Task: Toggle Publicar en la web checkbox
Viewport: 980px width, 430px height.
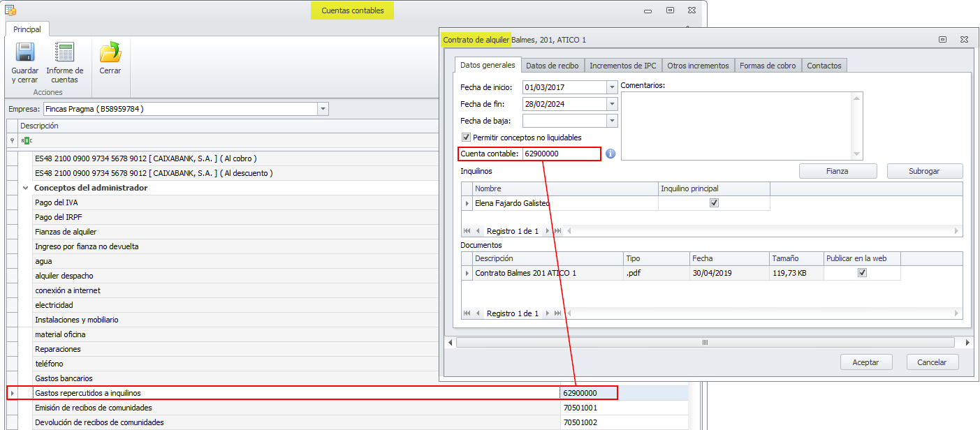Action: tap(862, 273)
